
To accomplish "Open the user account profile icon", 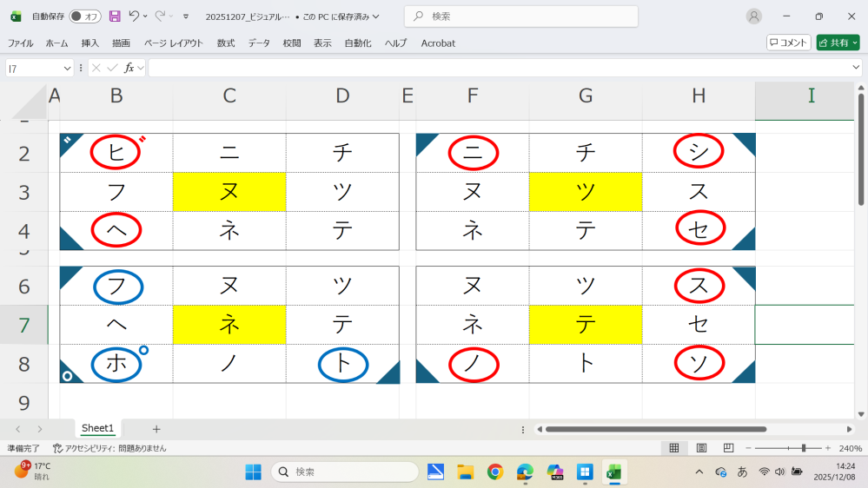I will point(753,16).
